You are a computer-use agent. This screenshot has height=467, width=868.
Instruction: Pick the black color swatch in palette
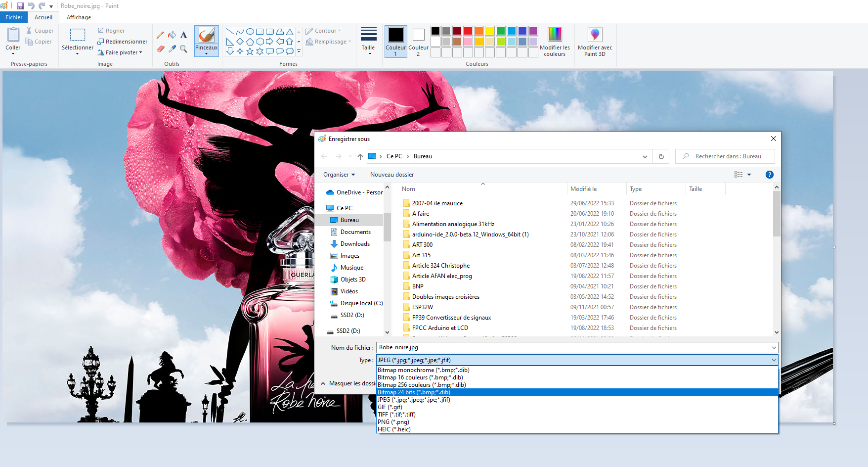[435, 31]
